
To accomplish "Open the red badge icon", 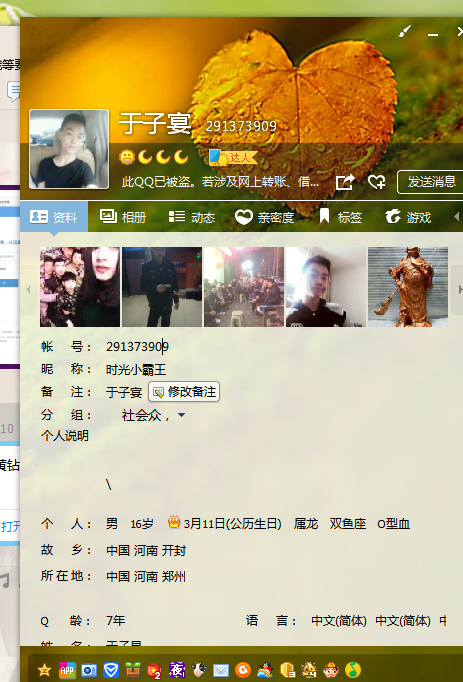I will point(154,671).
